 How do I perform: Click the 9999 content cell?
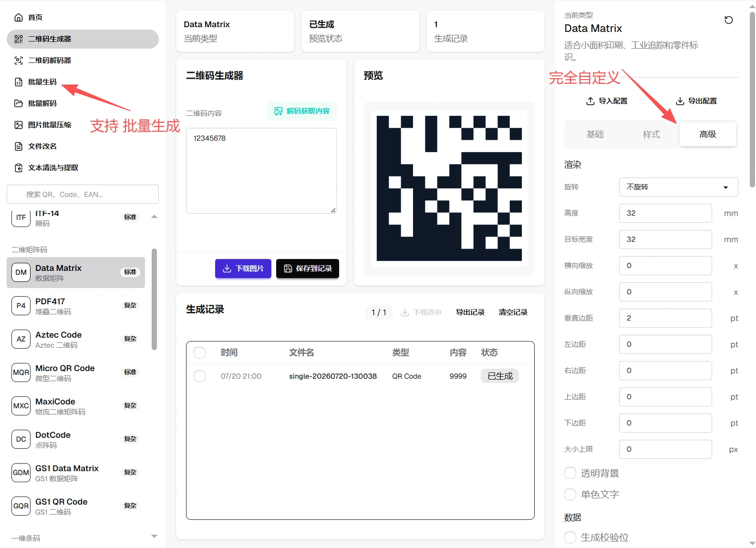pyautogui.click(x=458, y=376)
